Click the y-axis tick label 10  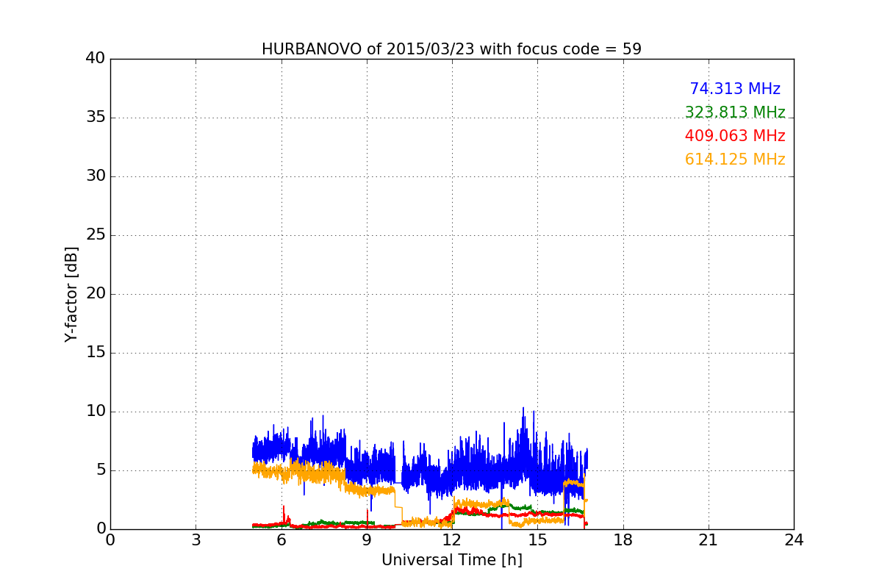96,412
